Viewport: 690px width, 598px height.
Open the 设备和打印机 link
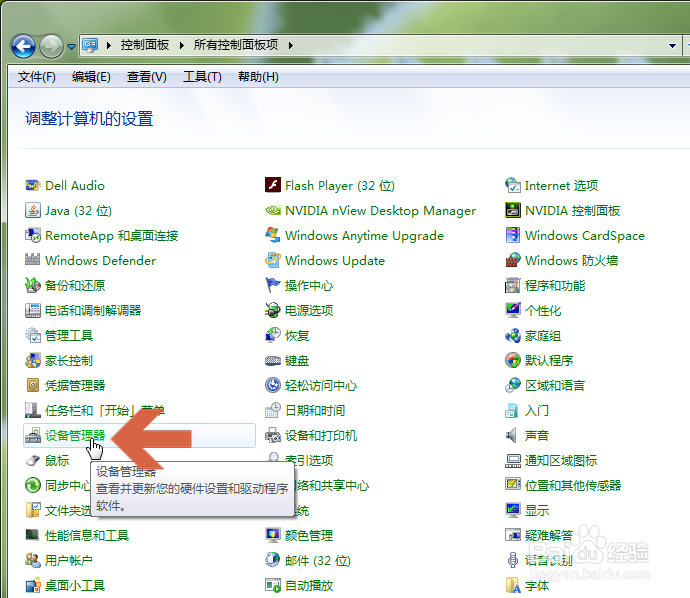[x=321, y=436]
